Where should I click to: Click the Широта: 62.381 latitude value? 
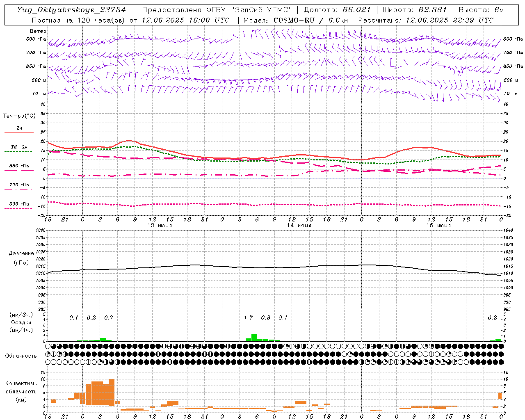click(414, 10)
